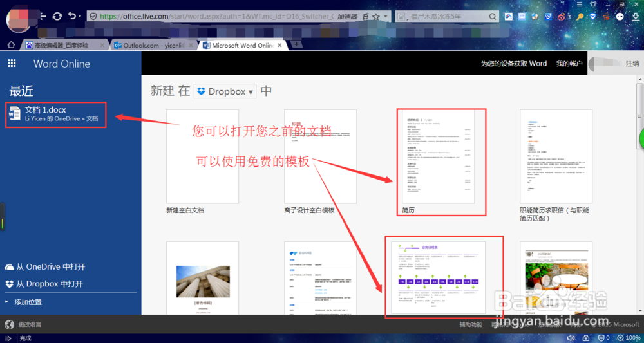Open the app launcher grid icon
Image resolution: width=644 pixels, height=343 pixels.
[12, 63]
